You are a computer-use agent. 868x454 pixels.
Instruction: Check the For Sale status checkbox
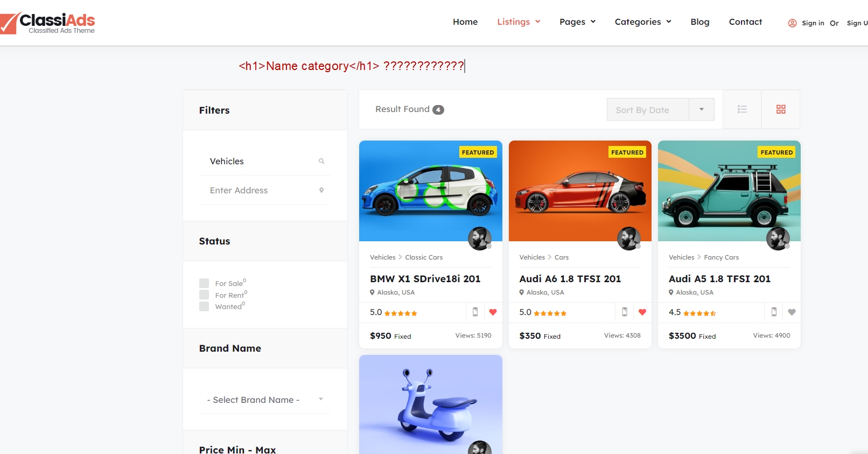[x=204, y=283]
